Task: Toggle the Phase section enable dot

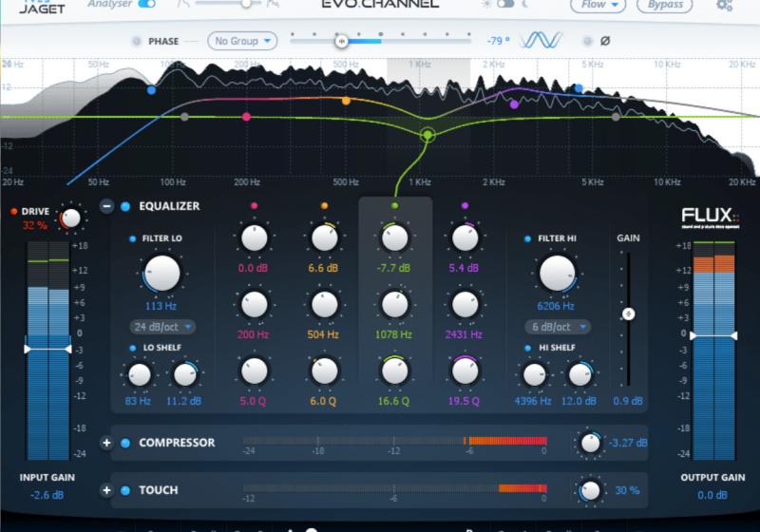Action: point(136,41)
